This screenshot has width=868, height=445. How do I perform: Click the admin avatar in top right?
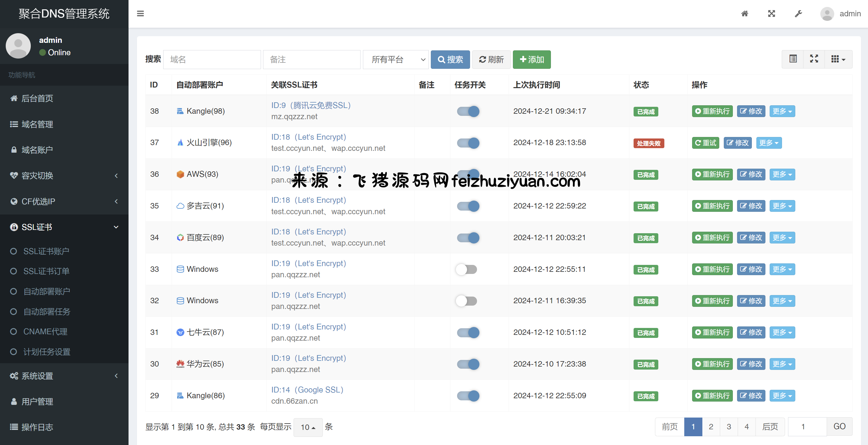827,14
